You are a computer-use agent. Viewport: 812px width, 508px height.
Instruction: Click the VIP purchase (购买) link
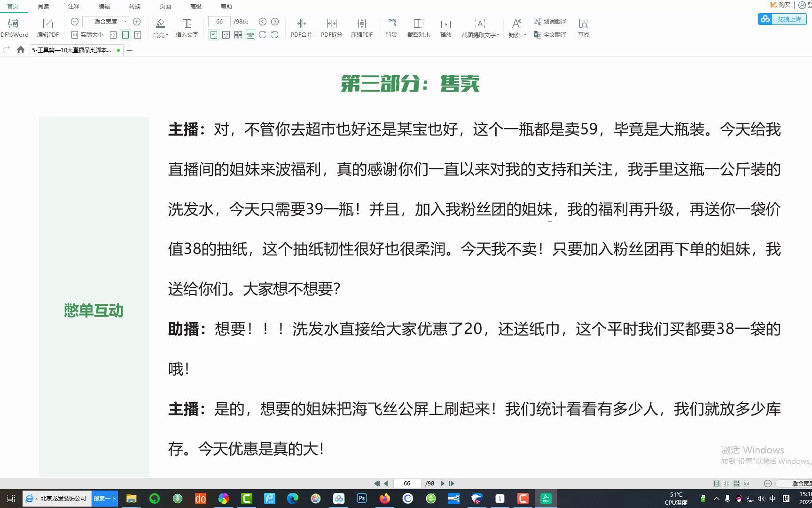point(780,5)
